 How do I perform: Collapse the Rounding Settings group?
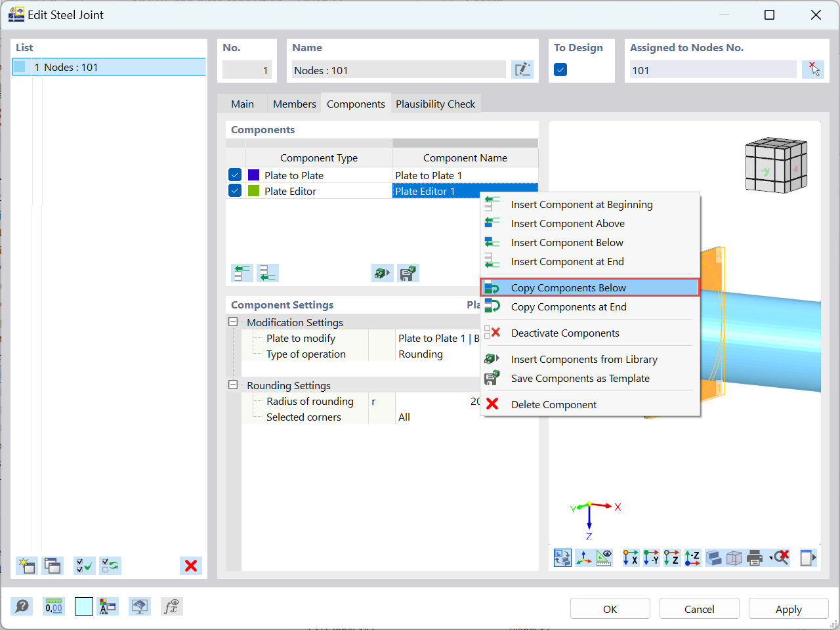coord(233,385)
